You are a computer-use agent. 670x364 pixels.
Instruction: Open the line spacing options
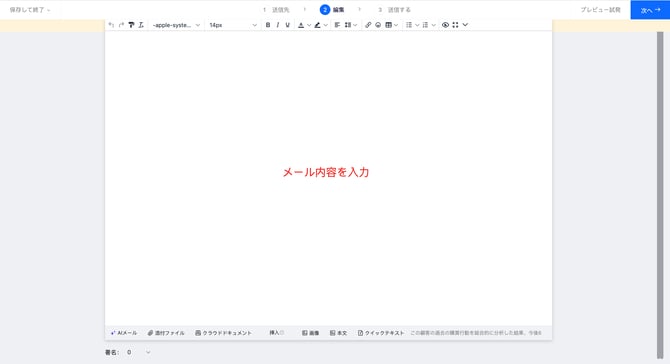(348, 25)
